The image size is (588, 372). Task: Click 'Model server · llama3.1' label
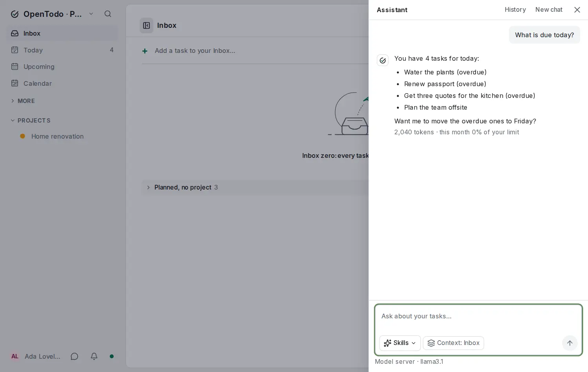[409, 362]
